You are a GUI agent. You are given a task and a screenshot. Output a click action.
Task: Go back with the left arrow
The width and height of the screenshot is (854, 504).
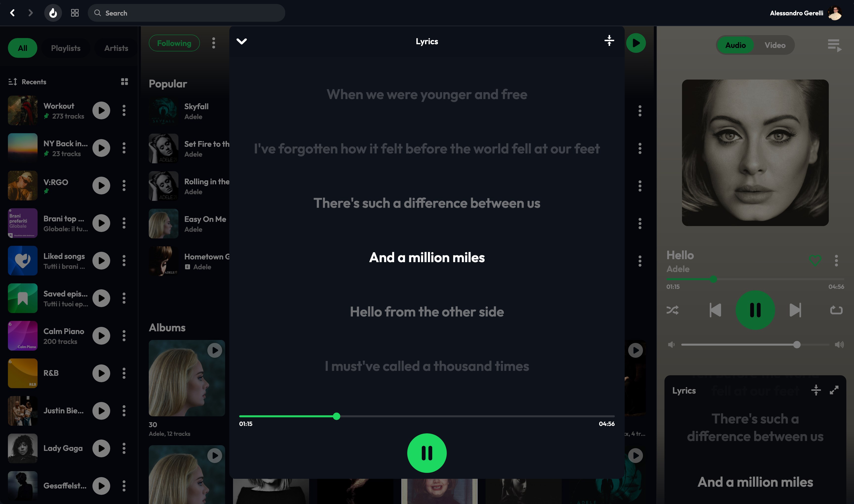13,13
